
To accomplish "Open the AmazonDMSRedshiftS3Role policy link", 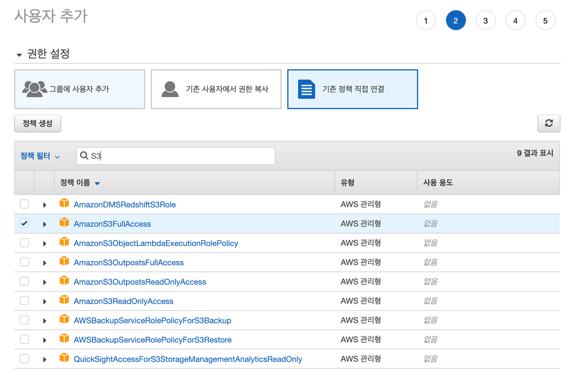I will coord(125,204).
